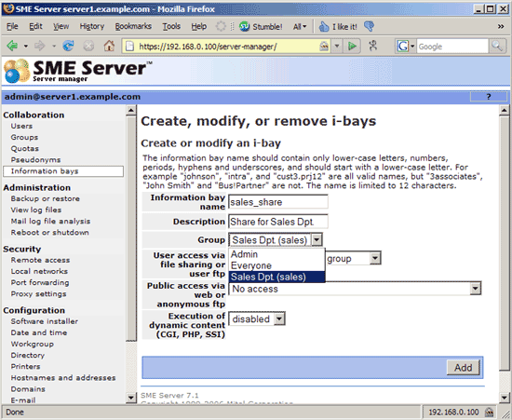Screen dimensions: 512x420
Task: Click the StumbleUpon Stumble! icon
Action: coord(244,26)
